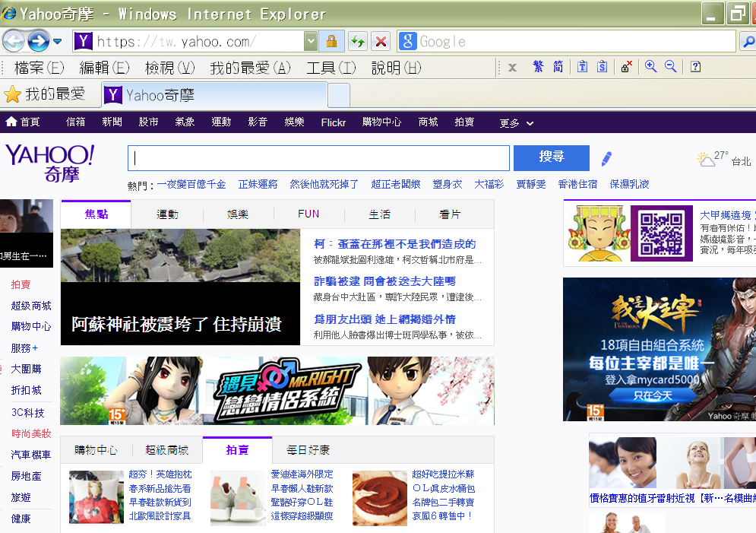Click the Mazu QR code image
This screenshot has height=533, width=756.
coord(662,233)
